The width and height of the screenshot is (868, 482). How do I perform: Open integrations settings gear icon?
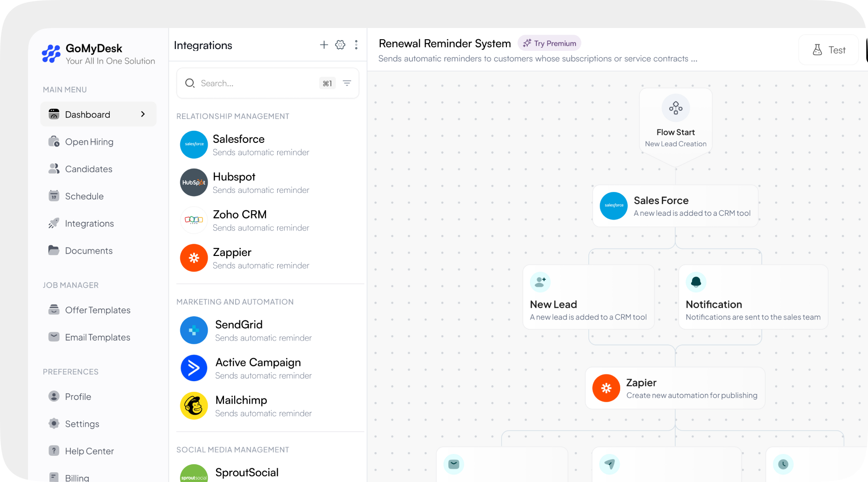point(340,45)
